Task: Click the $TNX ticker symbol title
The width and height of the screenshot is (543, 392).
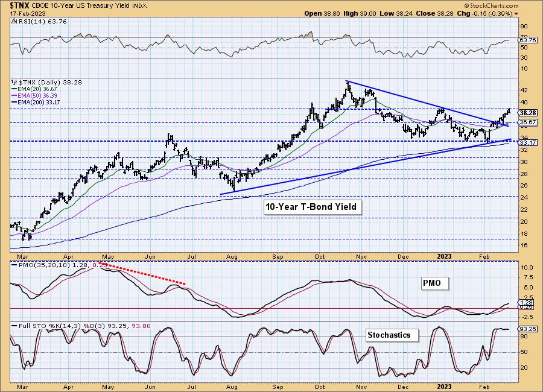Action: tap(20, 5)
